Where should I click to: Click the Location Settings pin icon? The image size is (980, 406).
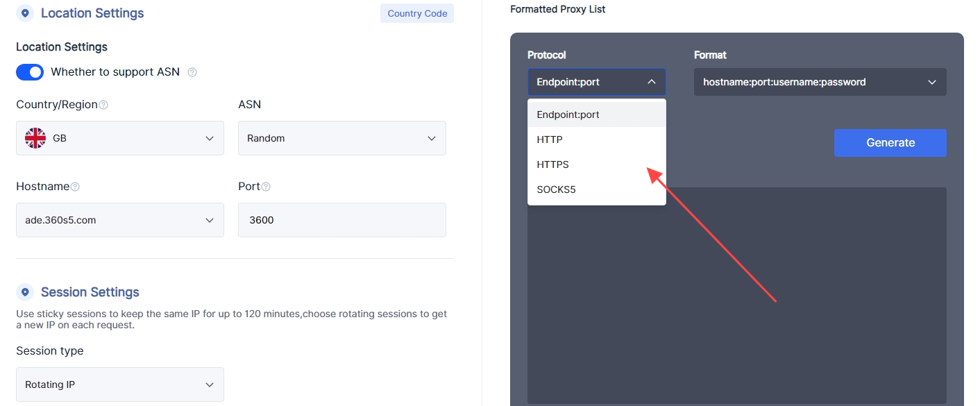click(x=25, y=13)
